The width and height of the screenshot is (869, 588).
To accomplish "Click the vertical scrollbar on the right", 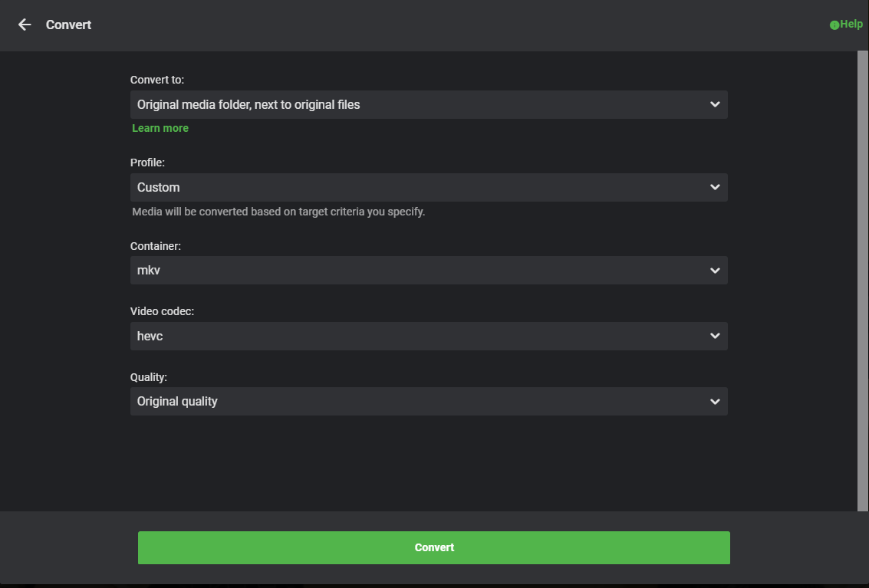I will point(862,281).
